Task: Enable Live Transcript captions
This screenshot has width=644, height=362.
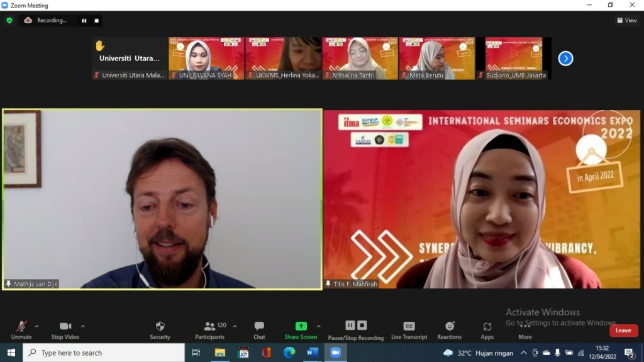Action: (409, 331)
